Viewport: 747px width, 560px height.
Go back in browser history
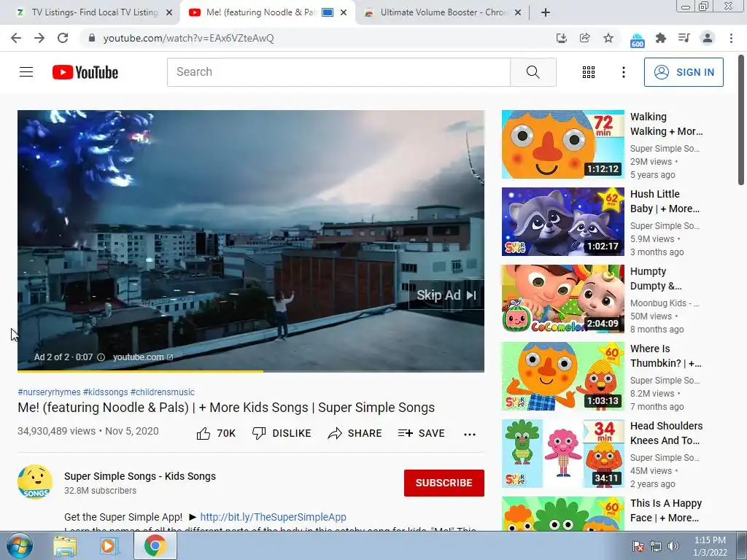point(16,38)
